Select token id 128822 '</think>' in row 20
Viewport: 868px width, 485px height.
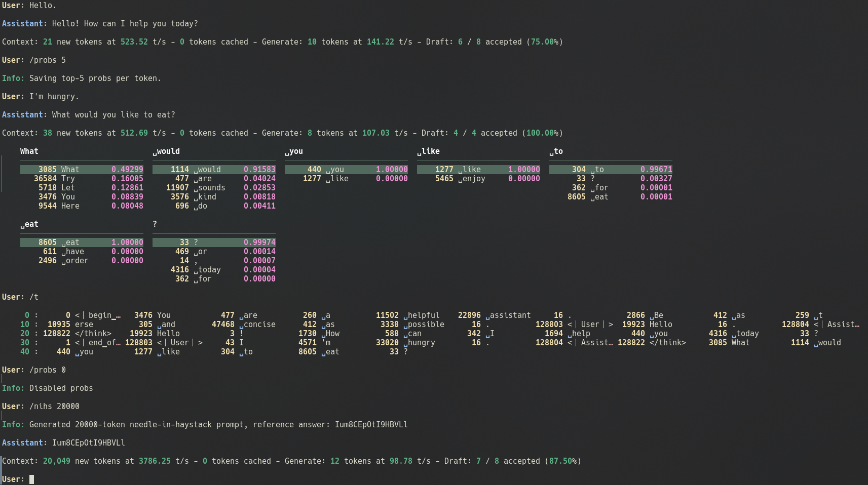[77, 333]
